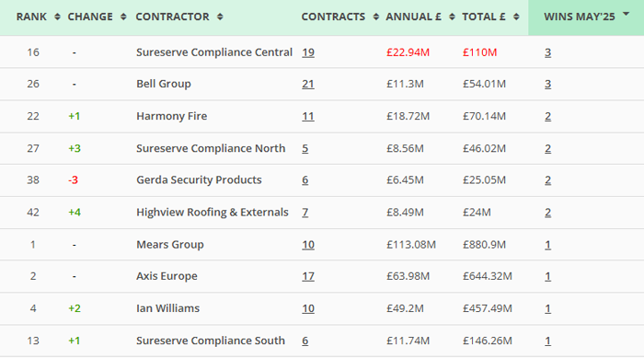View Mears Group's 10 contracts link
644x358 pixels.
coord(308,245)
